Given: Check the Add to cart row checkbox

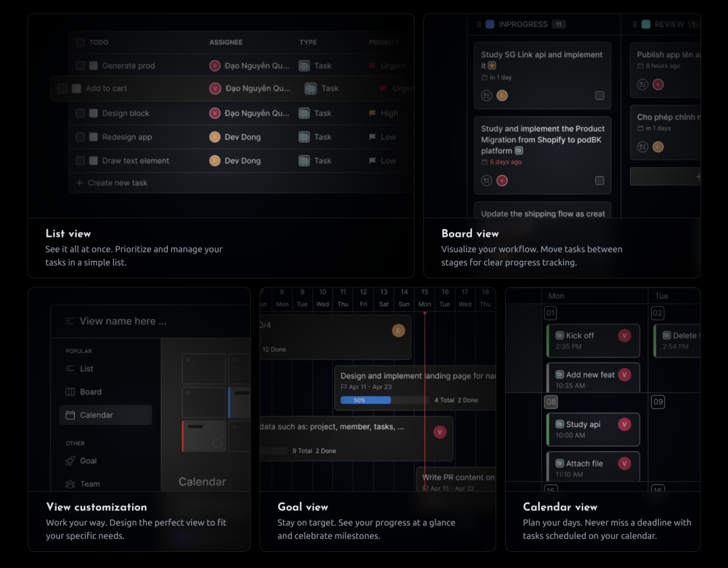Looking at the screenshot, I should pos(62,88).
